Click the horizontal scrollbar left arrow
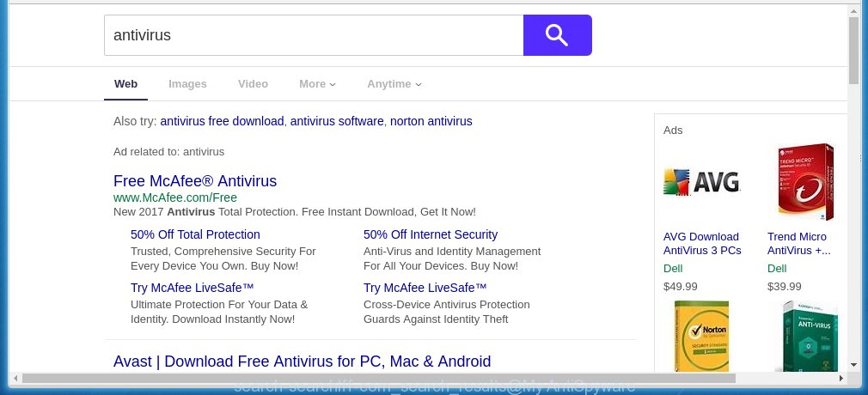The image size is (868, 395). [15, 379]
